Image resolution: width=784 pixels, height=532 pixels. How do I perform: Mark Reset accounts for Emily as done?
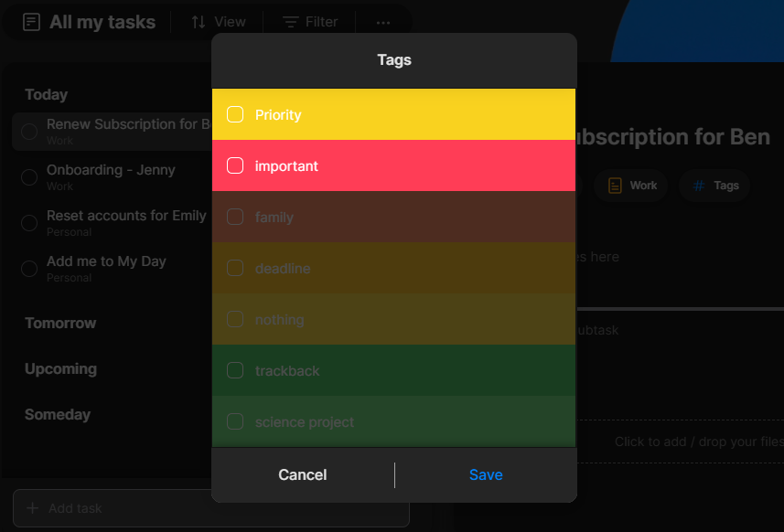coord(29,222)
